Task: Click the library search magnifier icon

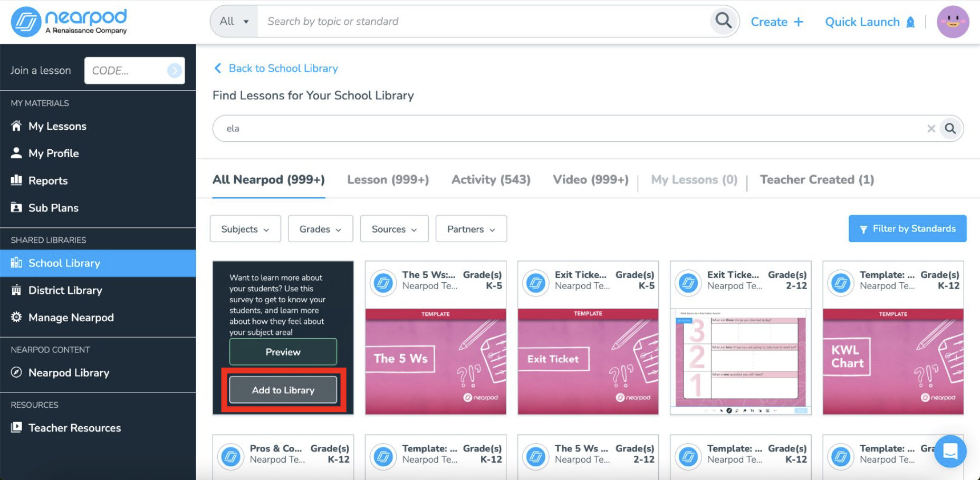Action: pos(950,128)
